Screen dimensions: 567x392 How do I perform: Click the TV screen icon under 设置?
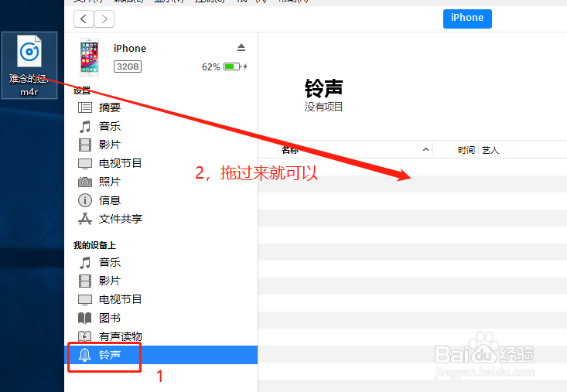tap(85, 164)
